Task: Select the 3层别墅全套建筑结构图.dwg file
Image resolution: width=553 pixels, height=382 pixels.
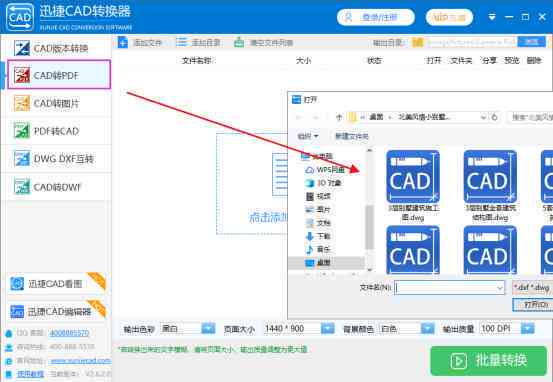Action: [x=490, y=186]
